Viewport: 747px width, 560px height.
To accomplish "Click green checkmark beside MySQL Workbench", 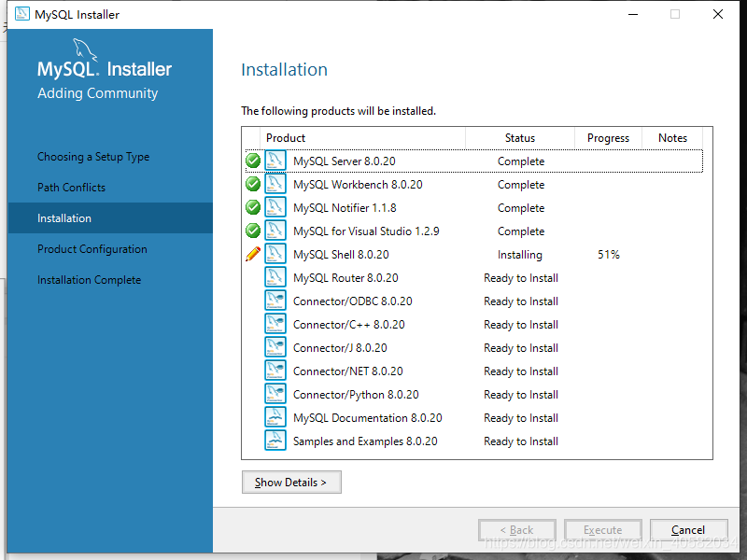I will pos(253,184).
